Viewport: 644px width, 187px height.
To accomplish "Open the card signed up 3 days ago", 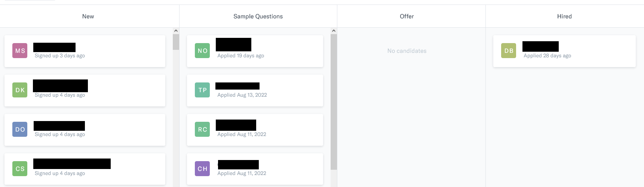I will tap(112, 51).
